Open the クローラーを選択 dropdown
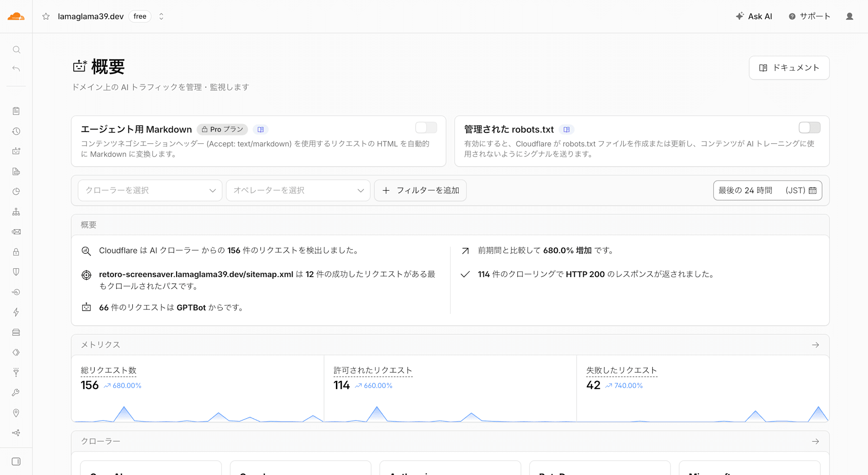This screenshot has height=475, width=868. click(150, 191)
